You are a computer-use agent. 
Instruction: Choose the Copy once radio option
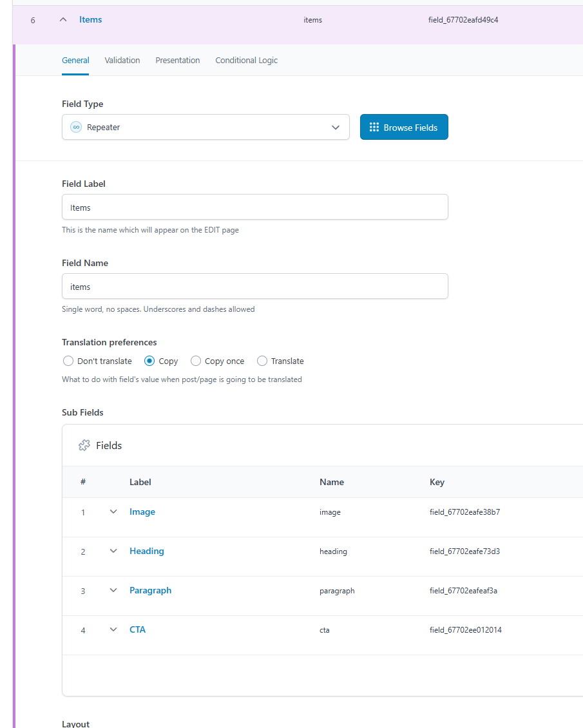click(x=196, y=361)
